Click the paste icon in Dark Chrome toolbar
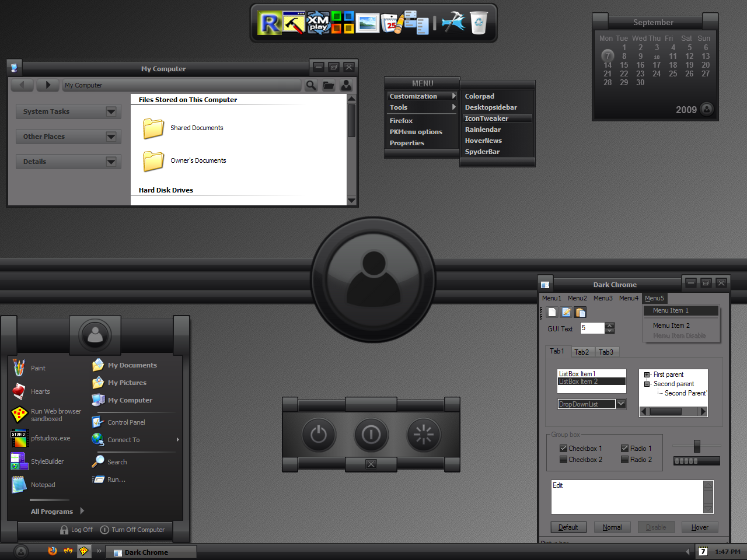This screenshot has width=747, height=560. tap(580, 312)
